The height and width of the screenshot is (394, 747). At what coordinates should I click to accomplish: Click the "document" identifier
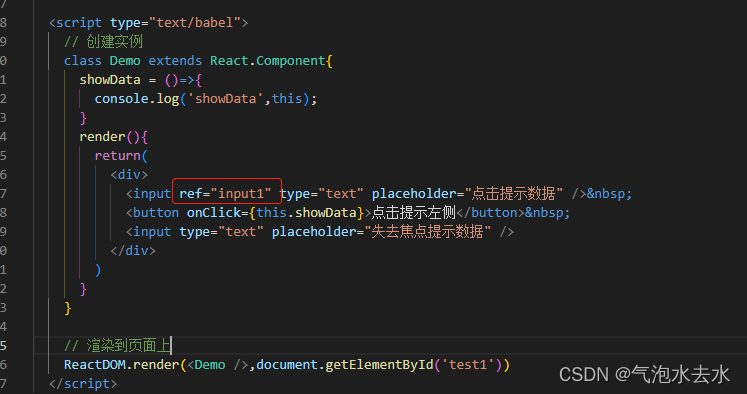click(x=287, y=364)
